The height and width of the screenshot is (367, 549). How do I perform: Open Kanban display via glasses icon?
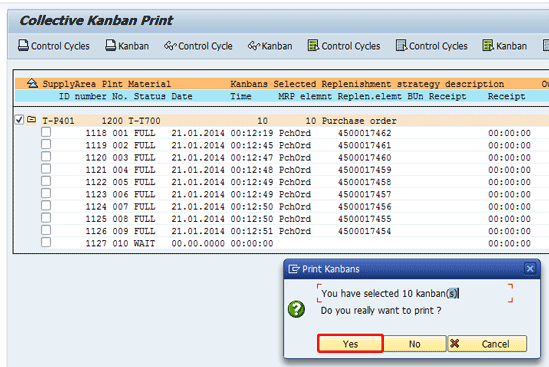[254, 46]
